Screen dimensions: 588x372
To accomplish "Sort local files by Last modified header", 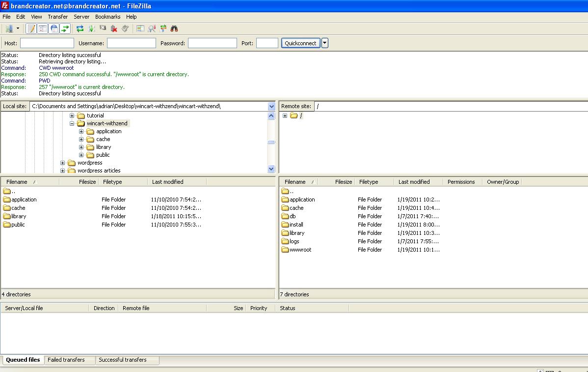I will 177,182.
